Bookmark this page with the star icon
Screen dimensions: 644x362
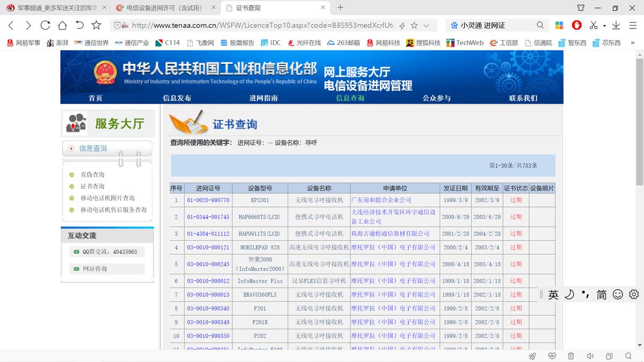(x=96, y=25)
